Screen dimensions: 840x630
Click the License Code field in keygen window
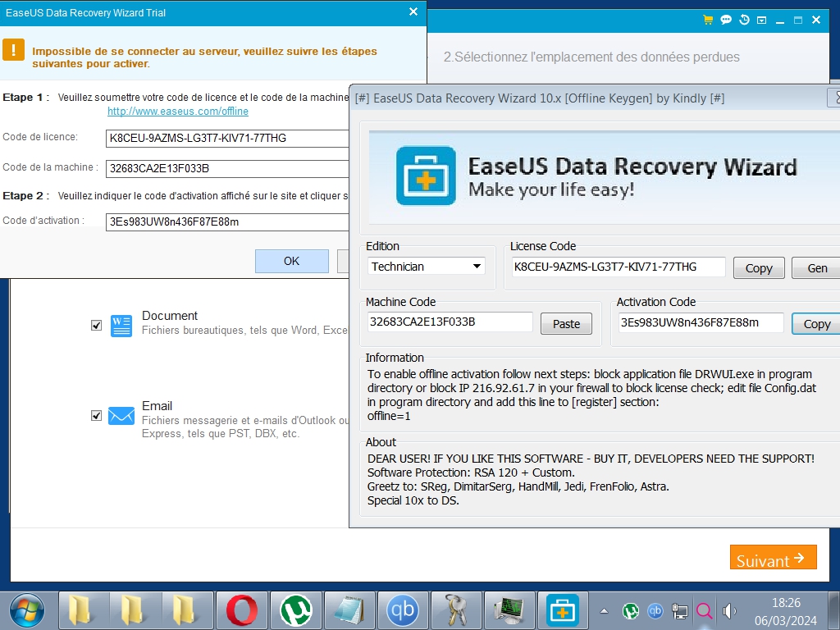[x=619, y=267]
